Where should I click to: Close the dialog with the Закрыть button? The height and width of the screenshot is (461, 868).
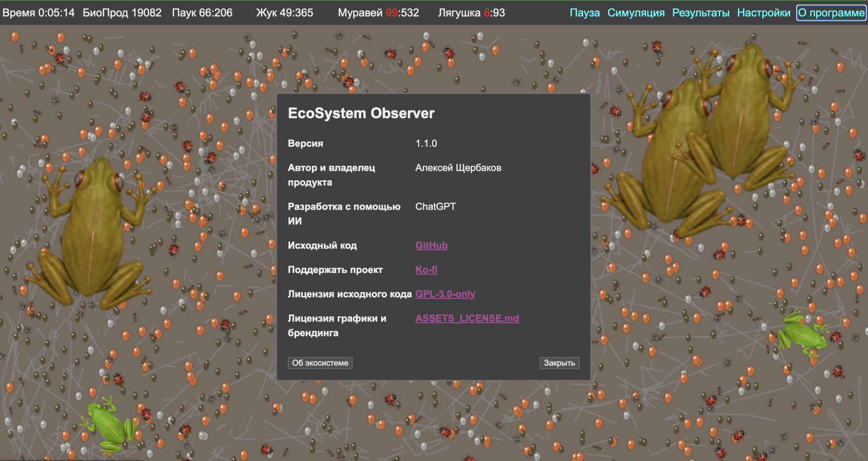tap(559, 363)
